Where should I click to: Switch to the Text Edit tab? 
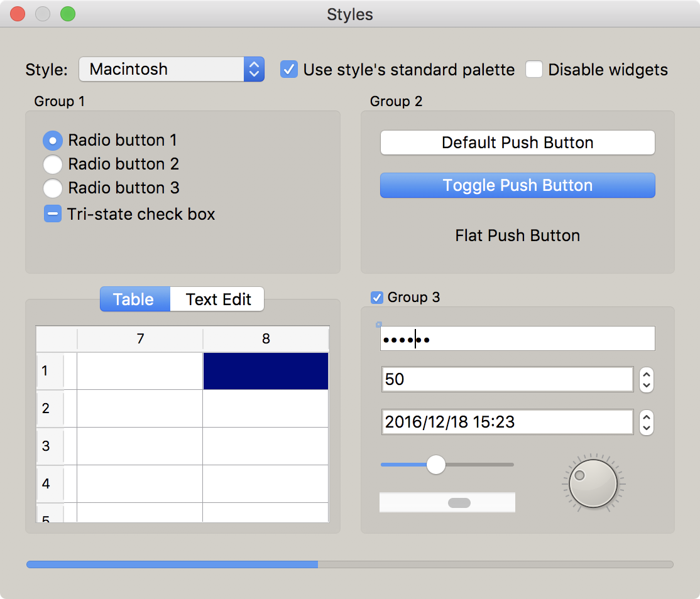click(218, 299)
